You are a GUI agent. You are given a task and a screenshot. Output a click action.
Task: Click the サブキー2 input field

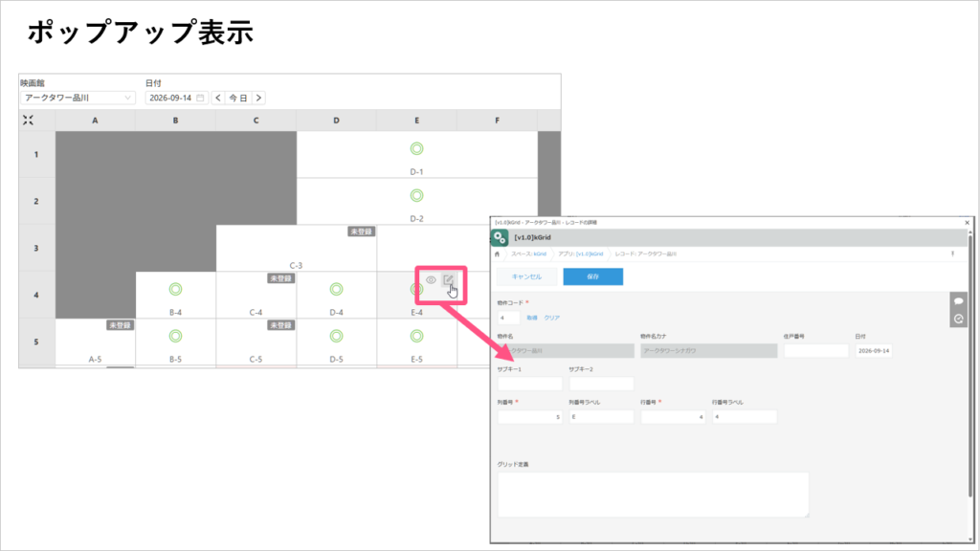tap(601, 384)
